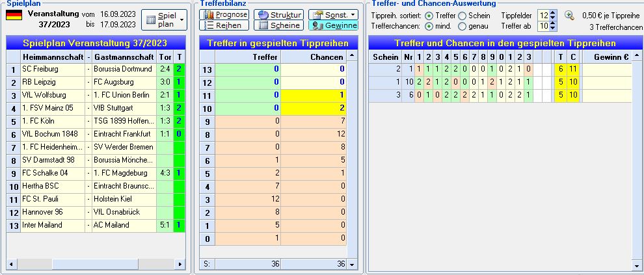Decrease the Treffer ab value
The image size is (644, 275).
coord(553,29)
